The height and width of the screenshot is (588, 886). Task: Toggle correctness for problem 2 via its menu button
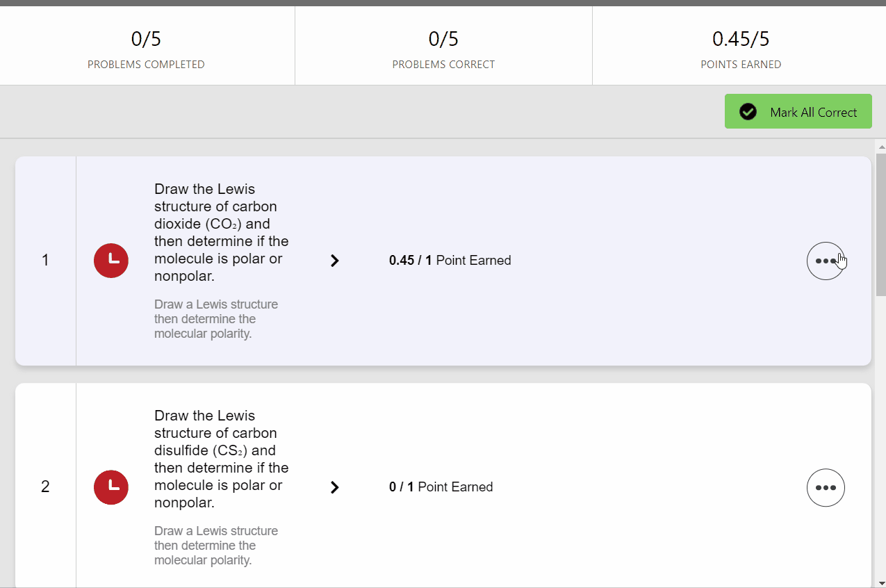tap(826, 487)
